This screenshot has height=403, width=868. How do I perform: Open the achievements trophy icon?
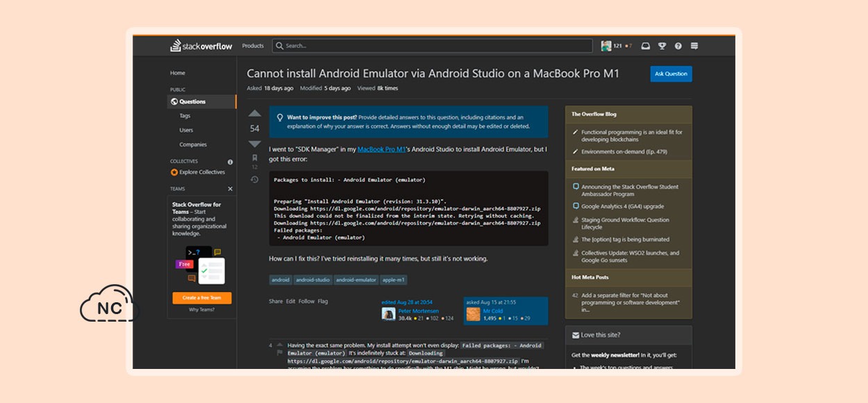[x=662, y=46]
